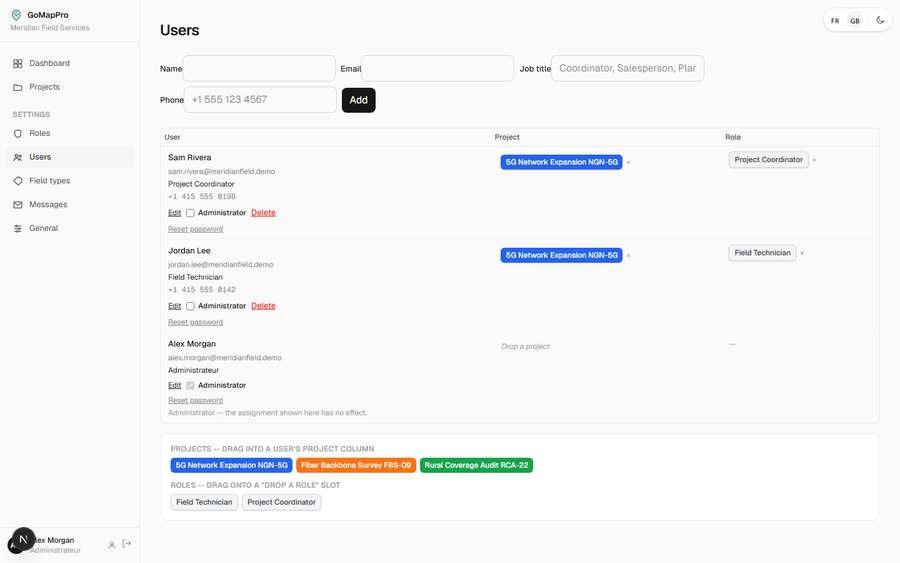Click the Job title input field

click(627, 68)
